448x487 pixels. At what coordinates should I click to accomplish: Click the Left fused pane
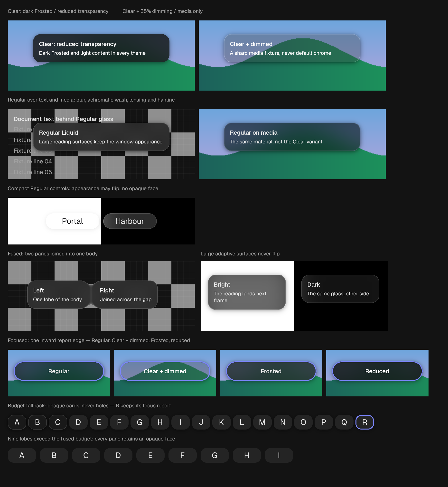tap(59, 295)
